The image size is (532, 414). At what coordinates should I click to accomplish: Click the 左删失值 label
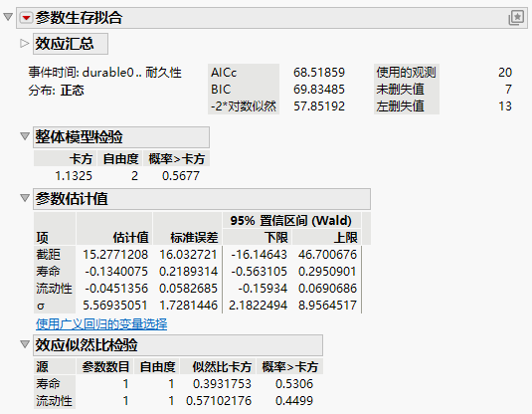(x=400, y=106)
